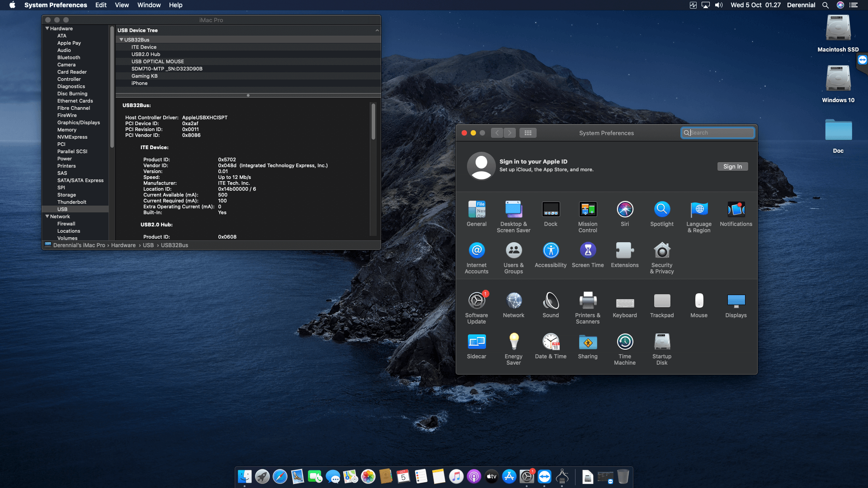Open Time Machine preferences

pyautogui.click(x=624, y=342)
